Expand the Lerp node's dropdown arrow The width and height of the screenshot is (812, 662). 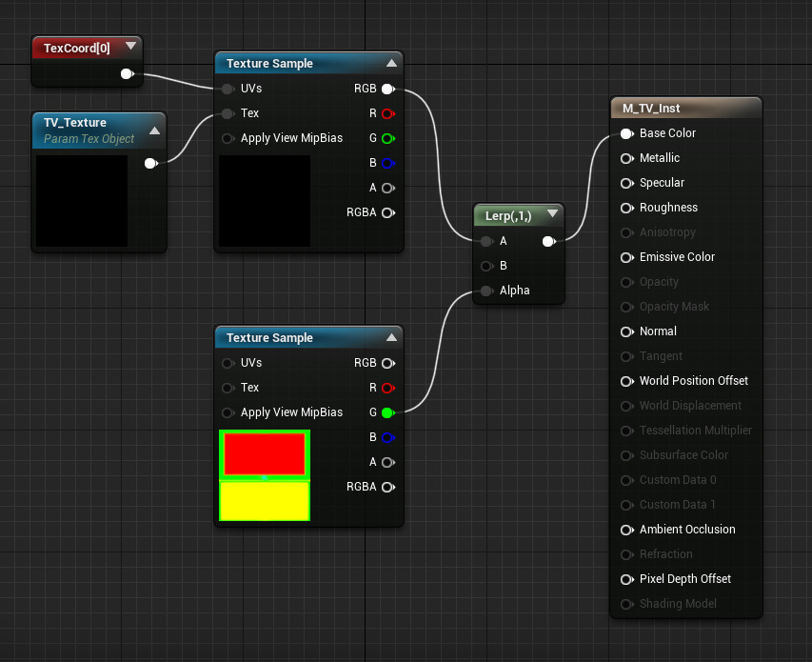click(x=552, y=214)
